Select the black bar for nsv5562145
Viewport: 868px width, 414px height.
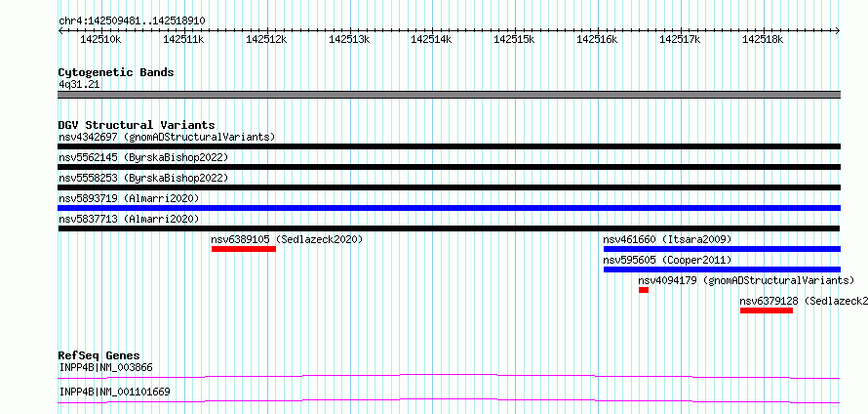[449, 167]
